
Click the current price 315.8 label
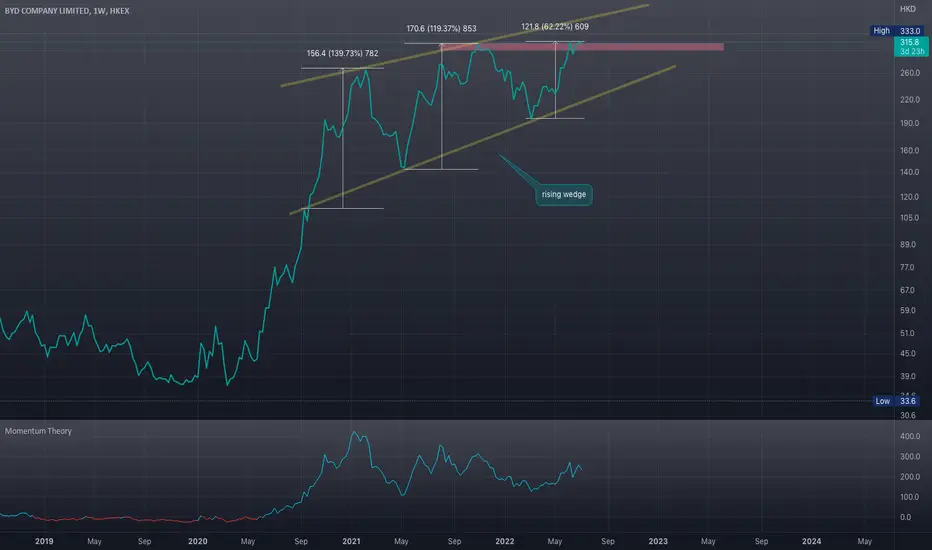coord(911,46)
